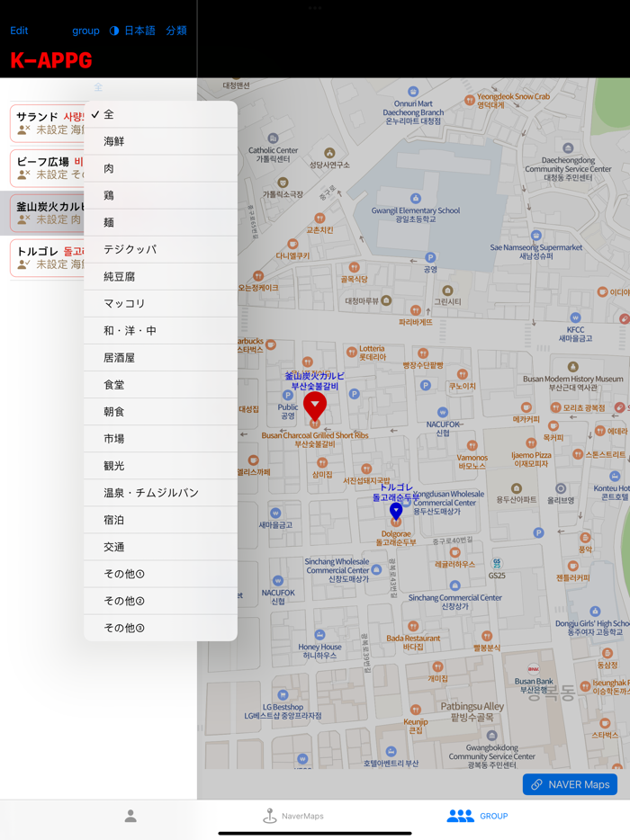Toggle the contrast half-circle icon

pos(114,31)
